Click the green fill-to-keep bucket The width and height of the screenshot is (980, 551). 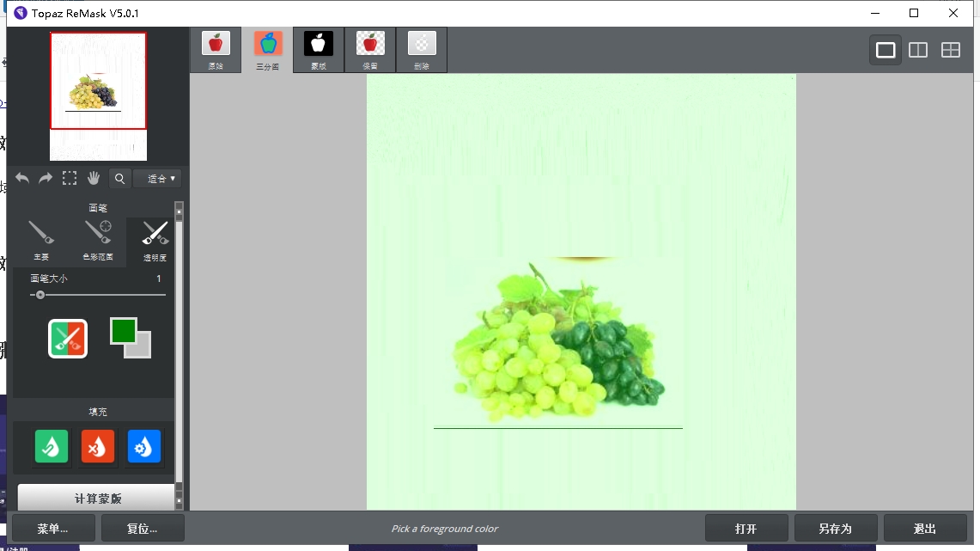(x=52, y=446)
